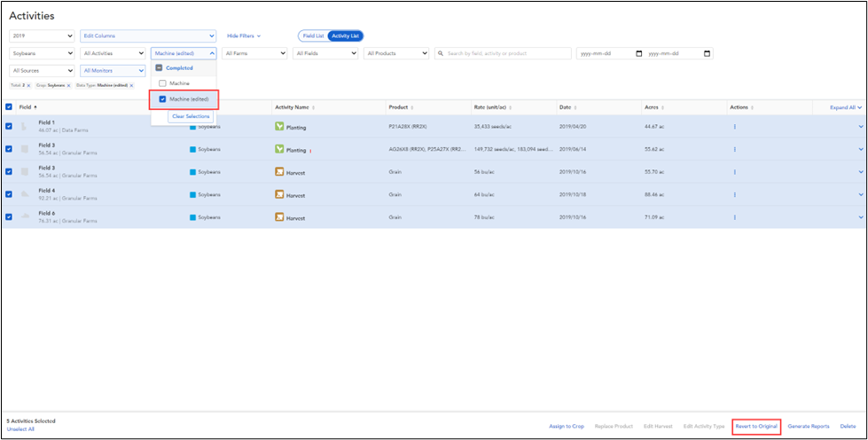Screen dimensions: 868x440
Task: Remove the Data Type: Machine (edited) chip
Action: coord(131,85)
